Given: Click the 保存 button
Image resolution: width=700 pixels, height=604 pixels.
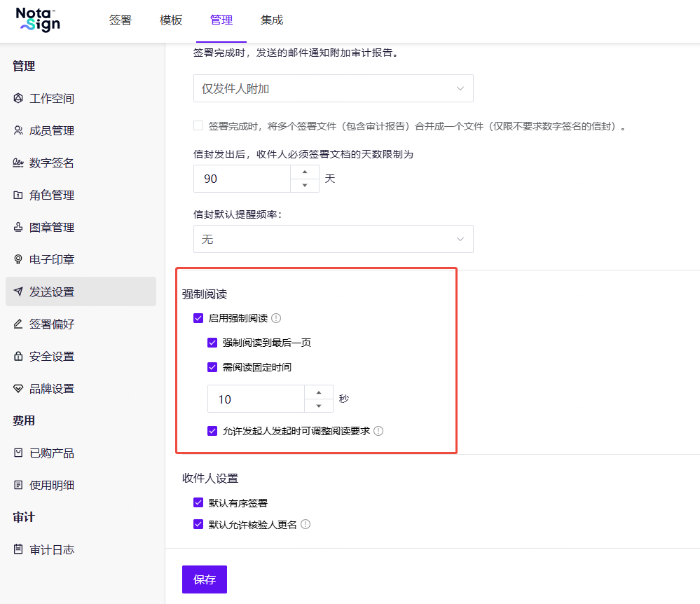Looking at the screenshot, I should pos(205,579).
